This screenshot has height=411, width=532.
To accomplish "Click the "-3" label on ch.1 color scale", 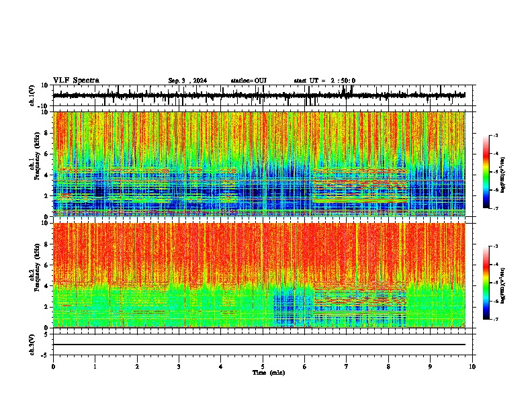I will click(496, 135).
